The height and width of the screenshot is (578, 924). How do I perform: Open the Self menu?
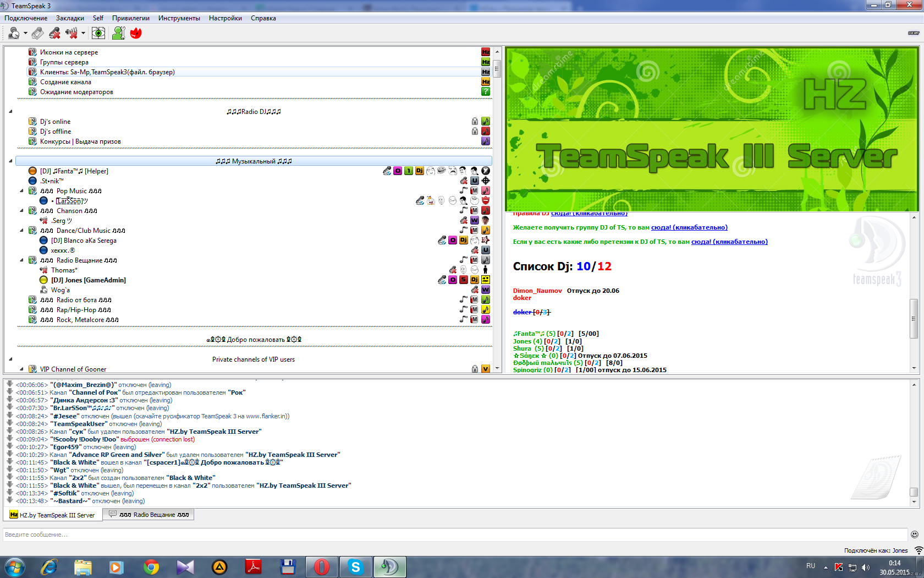98,18
